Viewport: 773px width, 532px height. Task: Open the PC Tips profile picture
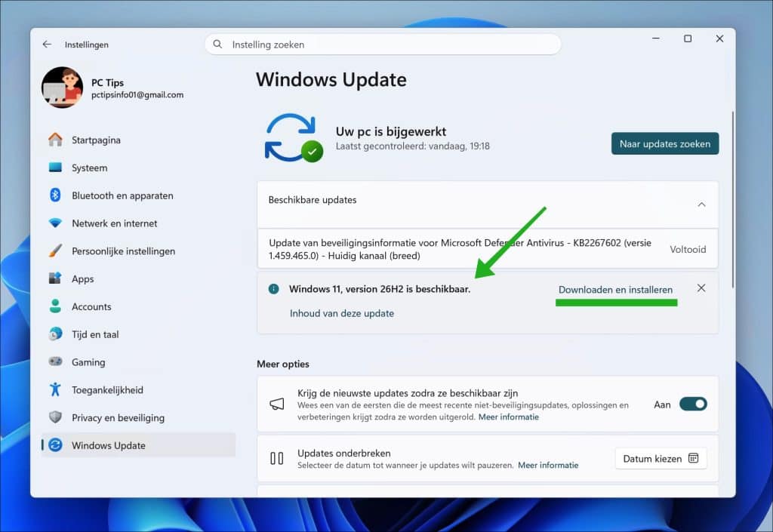(62, 88)
